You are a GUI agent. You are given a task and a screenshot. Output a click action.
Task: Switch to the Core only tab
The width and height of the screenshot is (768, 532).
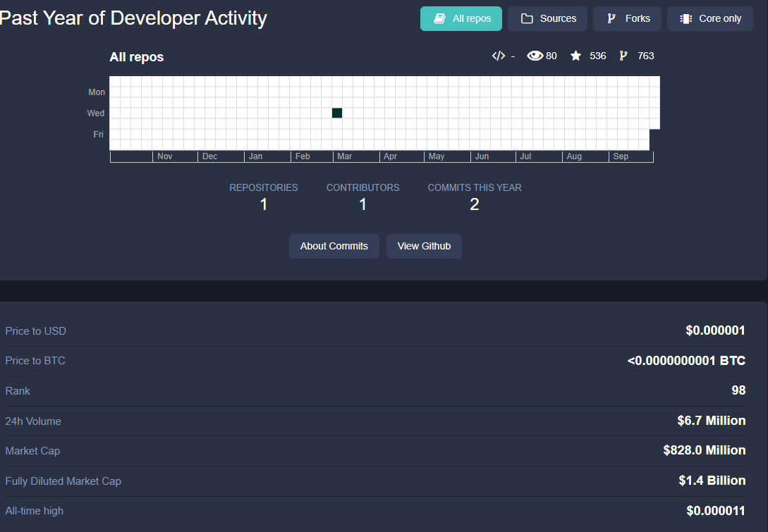[x=710, y=18]
